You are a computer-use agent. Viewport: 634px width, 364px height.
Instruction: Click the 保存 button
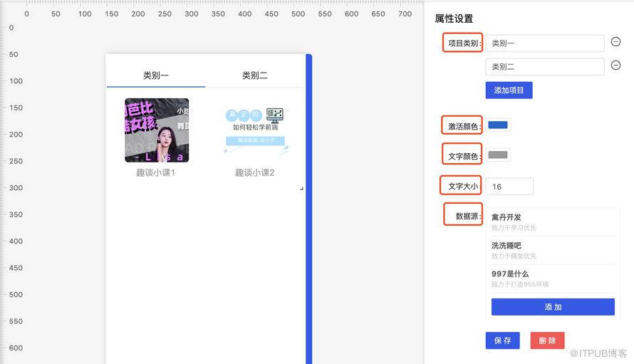click(502, 340)
